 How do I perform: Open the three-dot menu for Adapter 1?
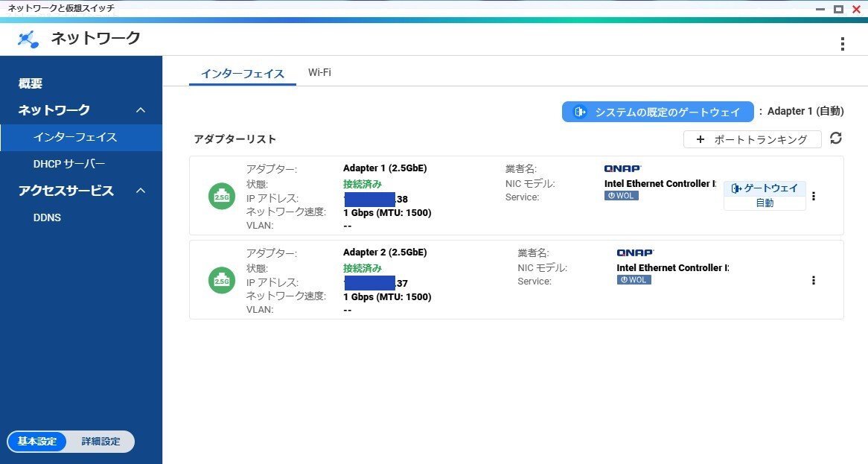pos(814,196)
